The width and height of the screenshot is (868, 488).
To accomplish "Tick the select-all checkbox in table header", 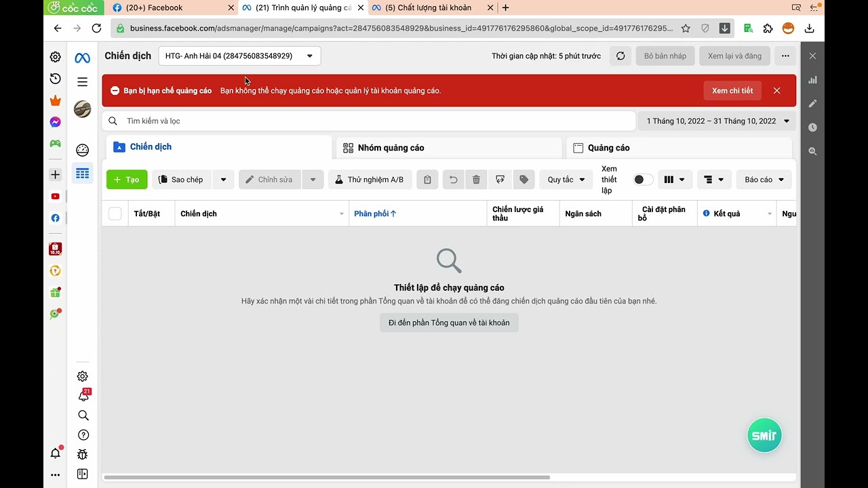I will click(x=115, y=214).
